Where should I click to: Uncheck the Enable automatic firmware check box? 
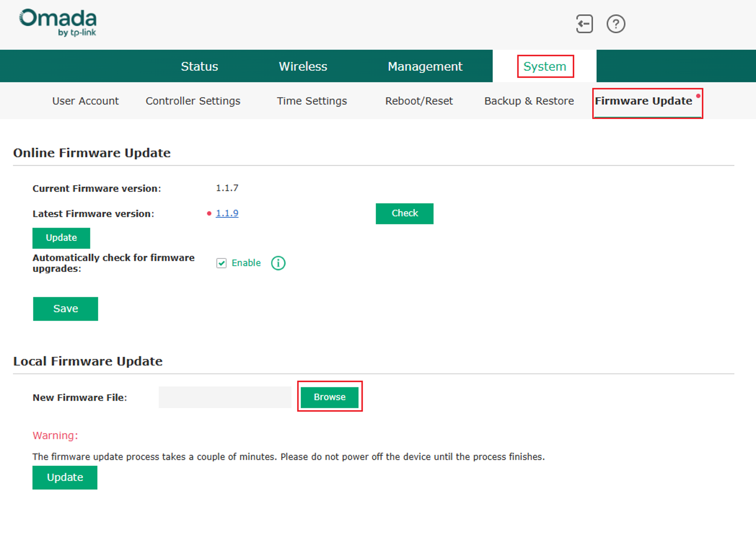(222, 263)
